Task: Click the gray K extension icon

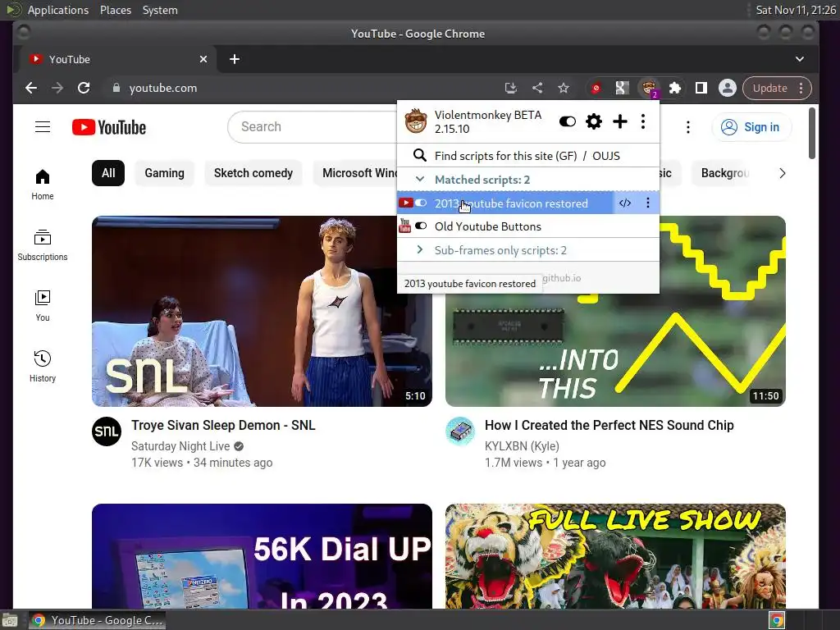Action: tap(622, 88)
